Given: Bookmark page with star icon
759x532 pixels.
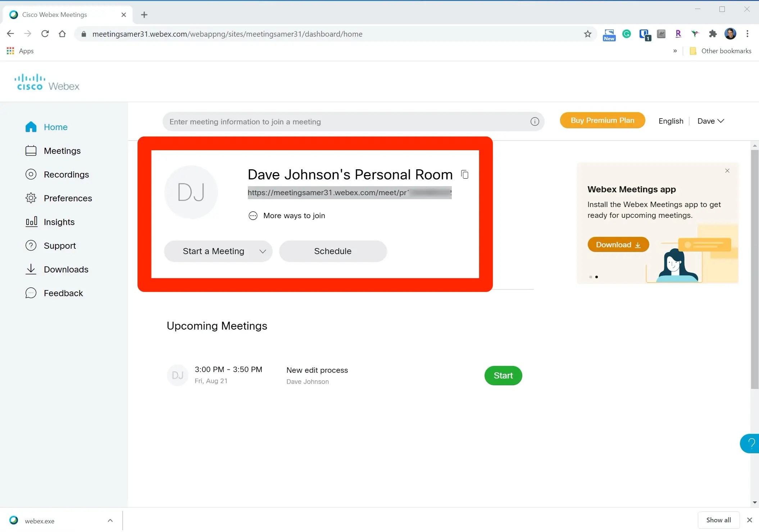Looking at the screenshot, I should pos(587,34).
